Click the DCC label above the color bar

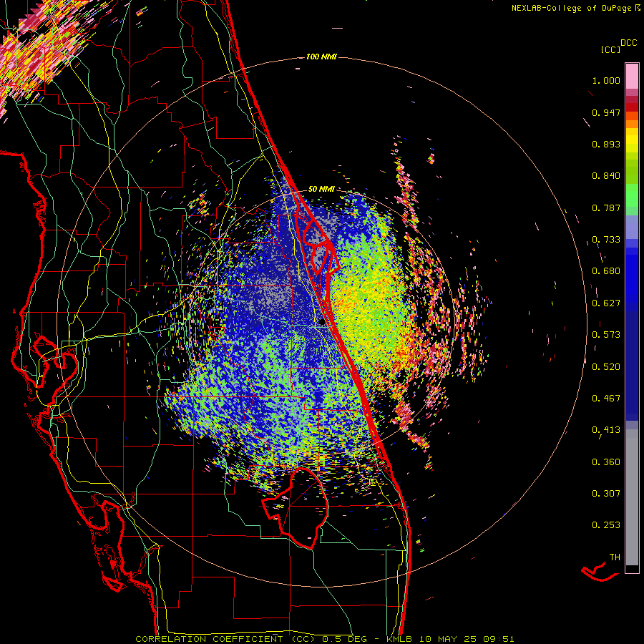(x=629, y=43)
